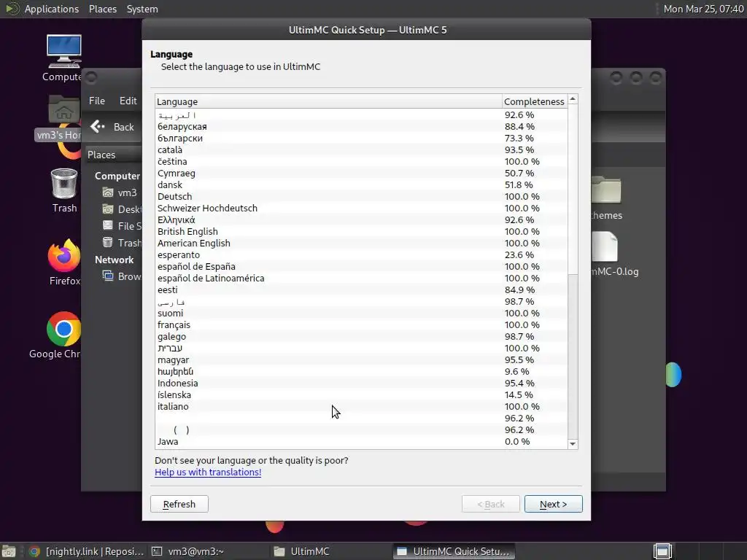The width and height of the screenshot is (747, 560).
Task: Click the MATE menu icon in top panel
Action: [x=12, y=9]
